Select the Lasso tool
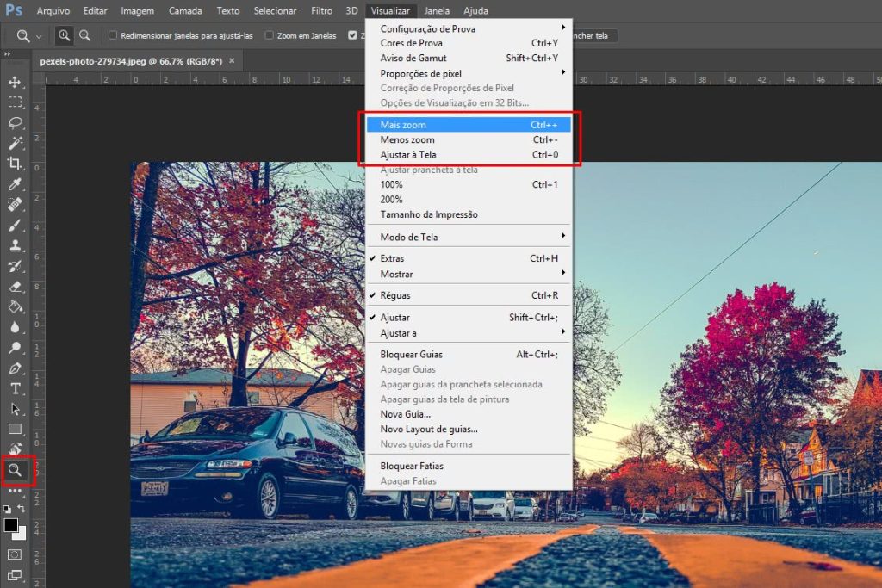The width and height of the screenshot is (882, 588). point(16,122)
